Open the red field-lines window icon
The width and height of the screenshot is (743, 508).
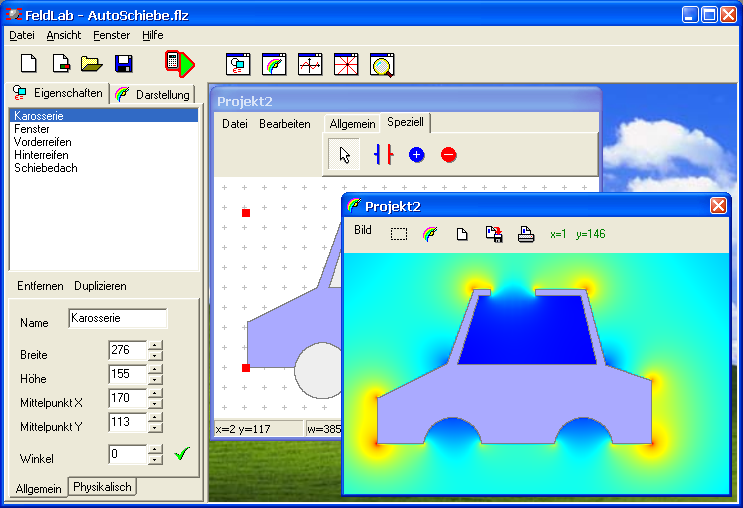coord(346,64)
